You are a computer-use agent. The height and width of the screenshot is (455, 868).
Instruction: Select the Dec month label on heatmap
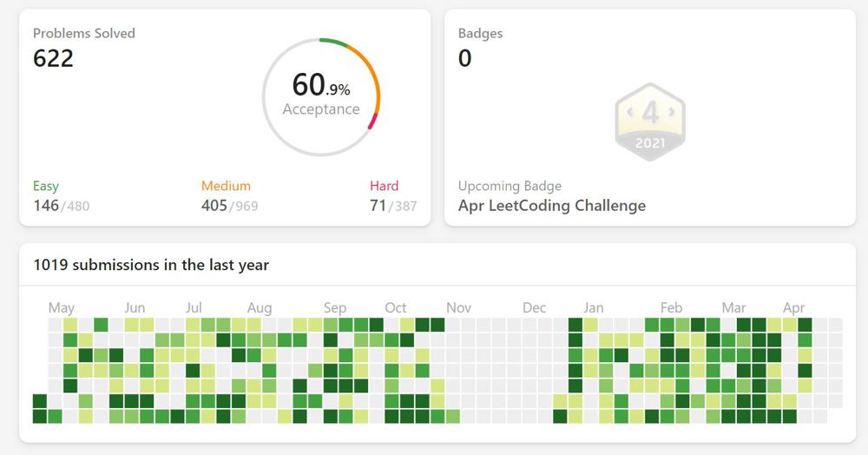535,307
